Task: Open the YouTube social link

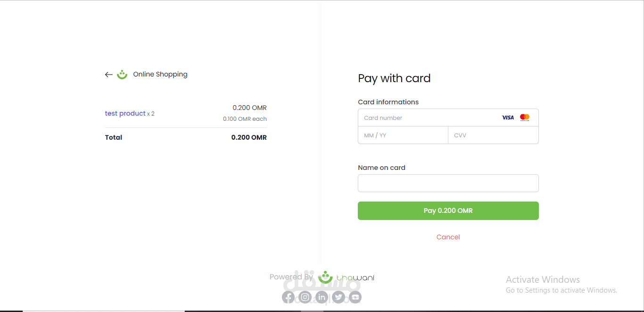Action: (355, 297)
